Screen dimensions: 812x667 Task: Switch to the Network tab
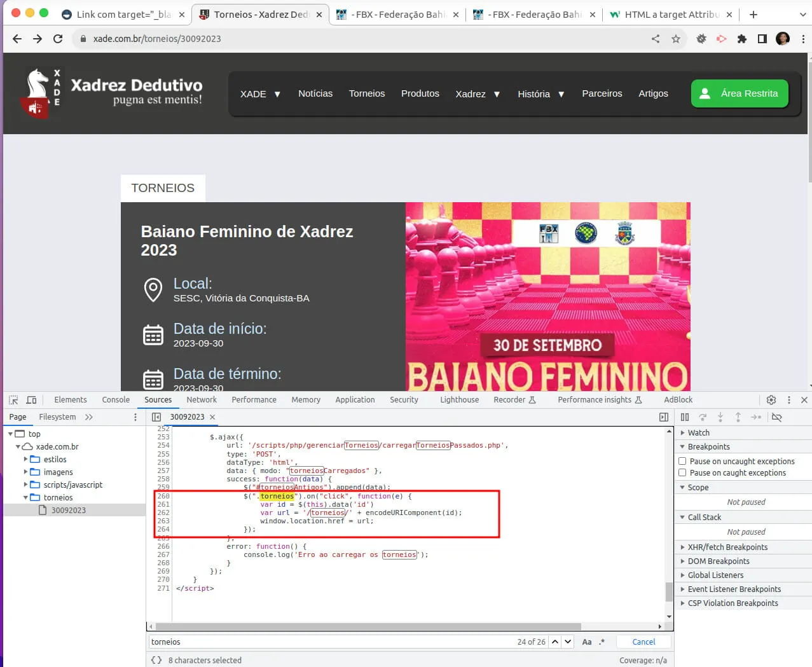[202, 400]
